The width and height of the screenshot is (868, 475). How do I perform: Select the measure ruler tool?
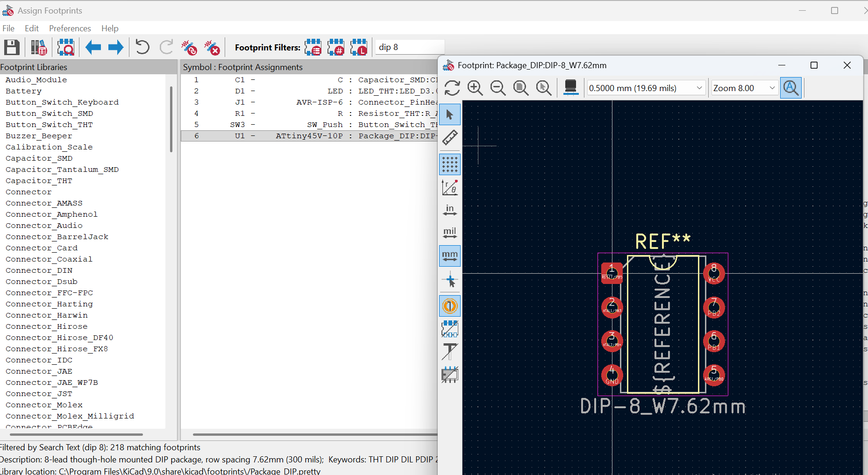coord(450,137)
